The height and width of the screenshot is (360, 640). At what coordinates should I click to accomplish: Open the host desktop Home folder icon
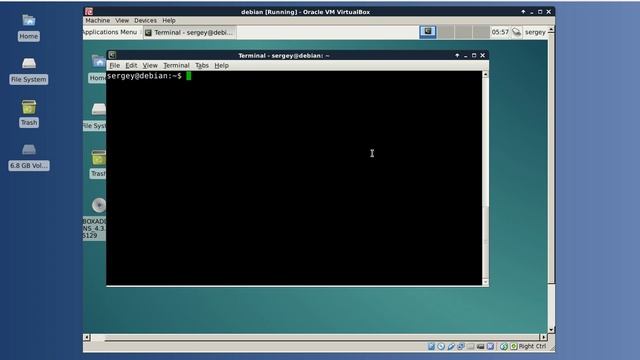tap(29, 20)
